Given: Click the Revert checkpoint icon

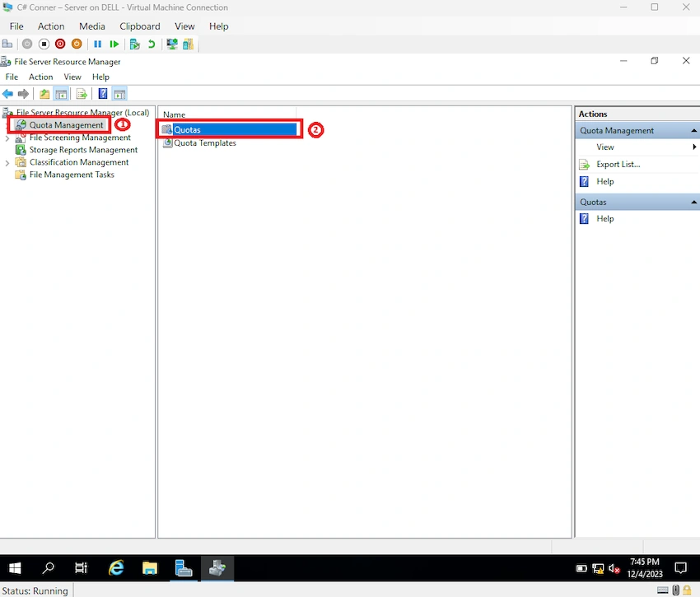Looking at the screenshot, I should 152,44.
